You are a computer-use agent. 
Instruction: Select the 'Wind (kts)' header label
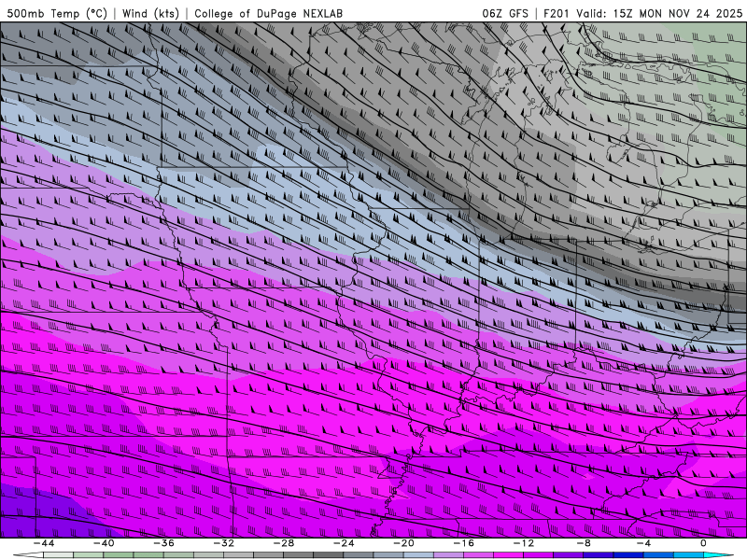tap(150, 13)
